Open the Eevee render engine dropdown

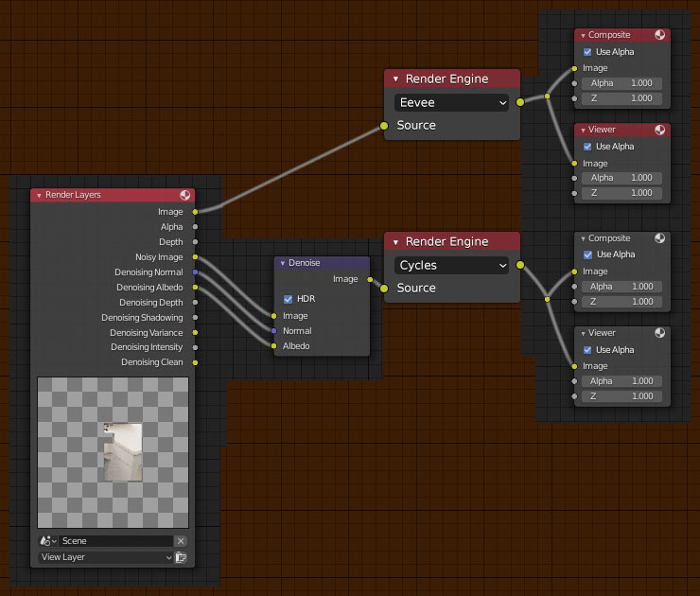click(x=451, y=103)
